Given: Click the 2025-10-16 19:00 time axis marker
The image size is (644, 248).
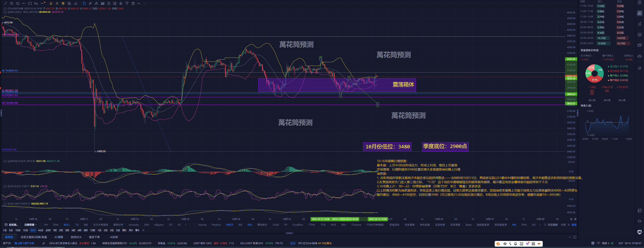Looking at the screenshot, I should click(x=378, y=219).
